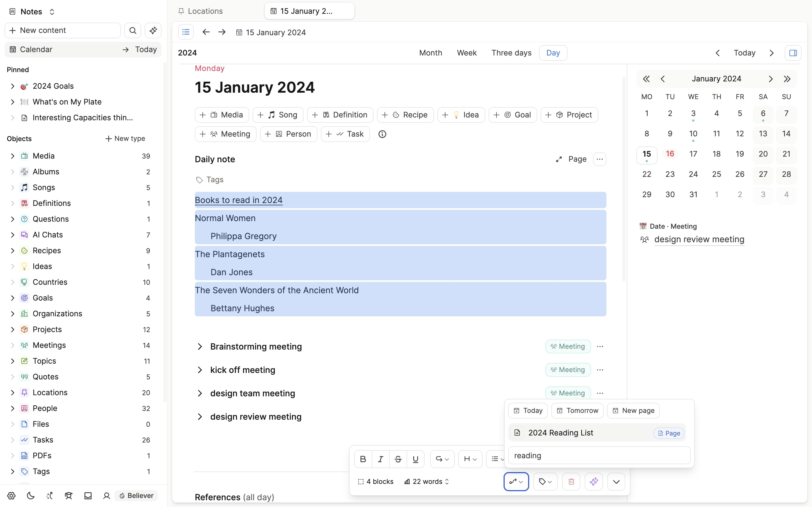Image resolution: width=812 pixels, height=507 pixels.
Task: Switch to the Locations tab
Action: click(205, 11)
